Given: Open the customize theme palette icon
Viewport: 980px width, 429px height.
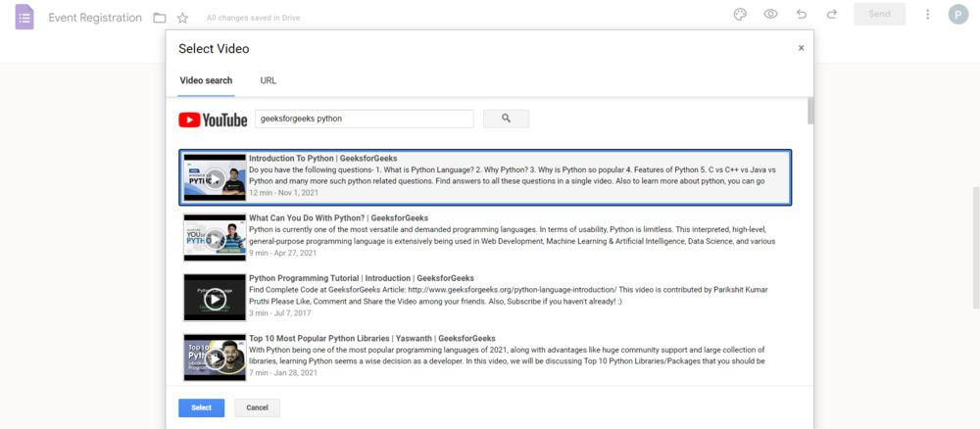Looking at the screenshot, I should 740,15.
